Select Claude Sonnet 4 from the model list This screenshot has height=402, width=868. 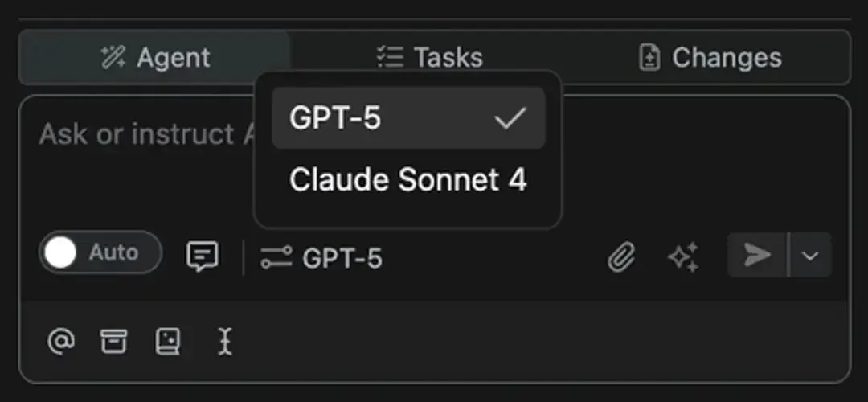[408, 181]
